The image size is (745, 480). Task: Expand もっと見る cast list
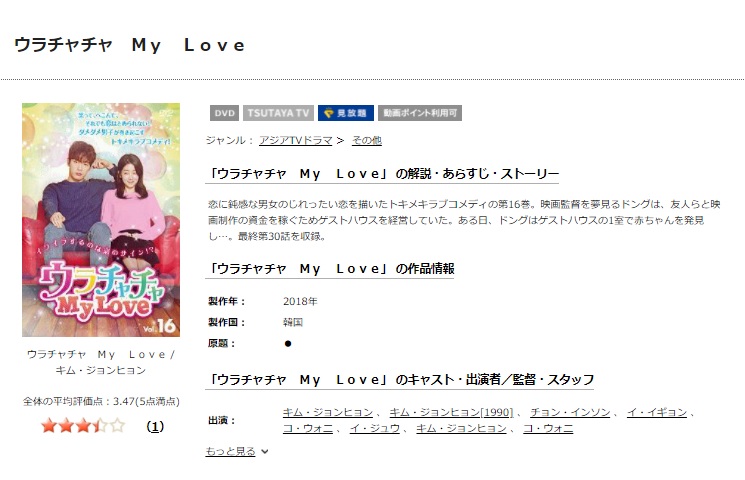click(x=230, y=451)
